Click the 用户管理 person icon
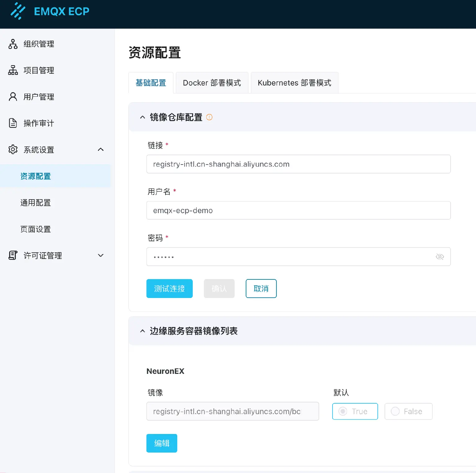Image resolution: width=476 pixels, height=473 pixels. click(x=13, y=97)
